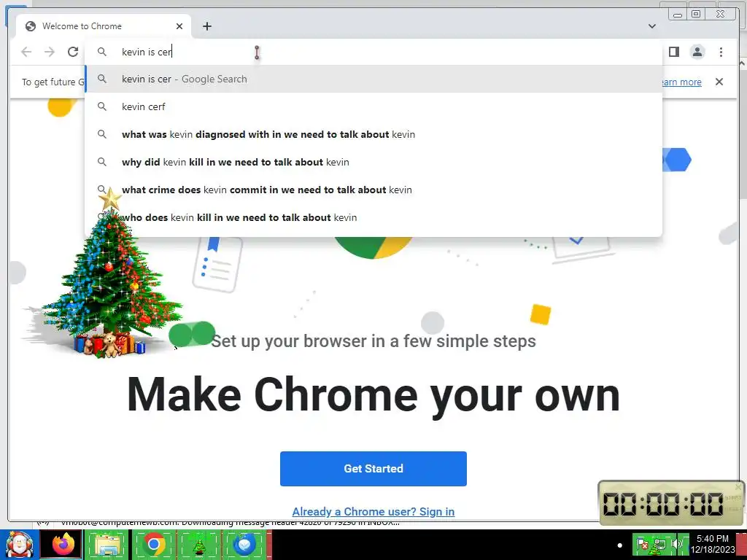The width and height of the screenshot is (747, 560).
Task: Choose the 'kevin cerf' suggestion
Action: [373, 106]
